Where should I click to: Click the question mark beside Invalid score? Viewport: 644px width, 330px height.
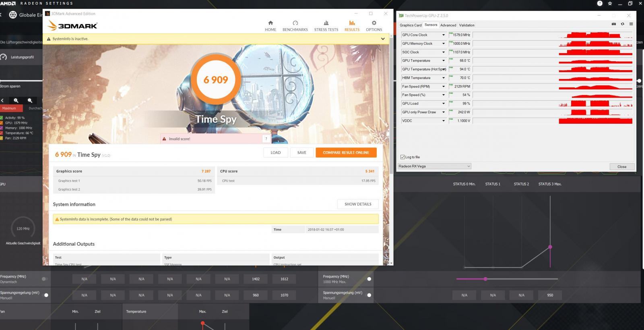tap(266, 139)
